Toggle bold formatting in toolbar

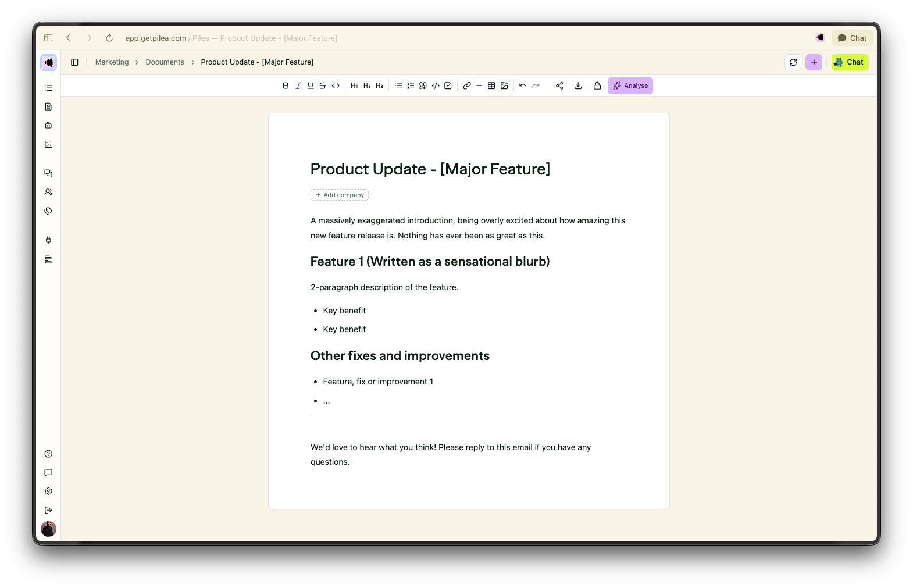click(x=286, y=85)
